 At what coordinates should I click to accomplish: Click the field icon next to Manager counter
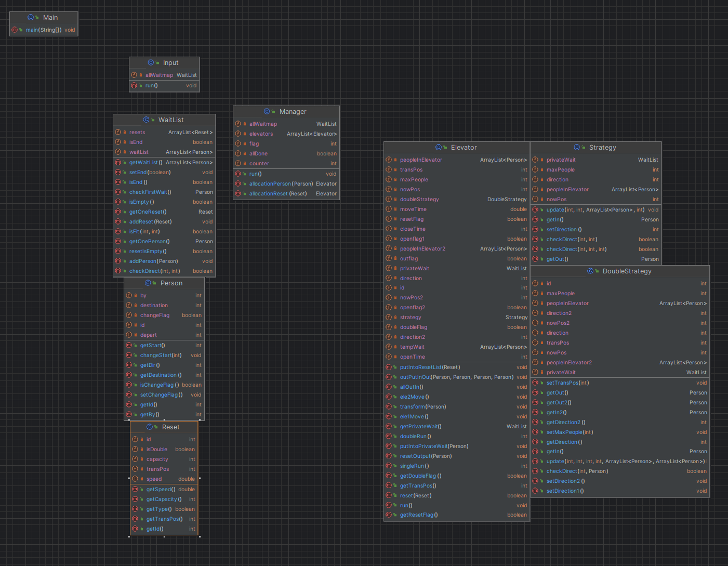(238, 163)
